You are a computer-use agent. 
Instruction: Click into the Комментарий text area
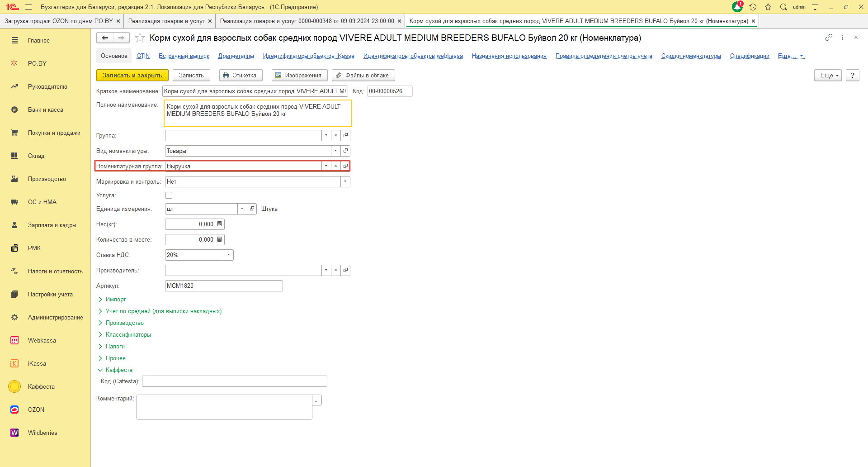[x=224, y=407]
